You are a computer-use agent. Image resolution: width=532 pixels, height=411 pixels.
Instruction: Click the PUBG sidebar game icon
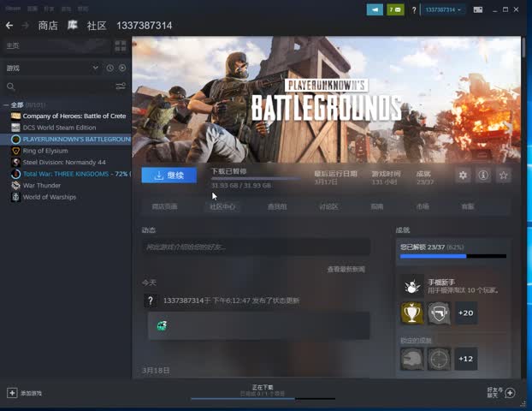pyautogui.click(x=15, y=140)
